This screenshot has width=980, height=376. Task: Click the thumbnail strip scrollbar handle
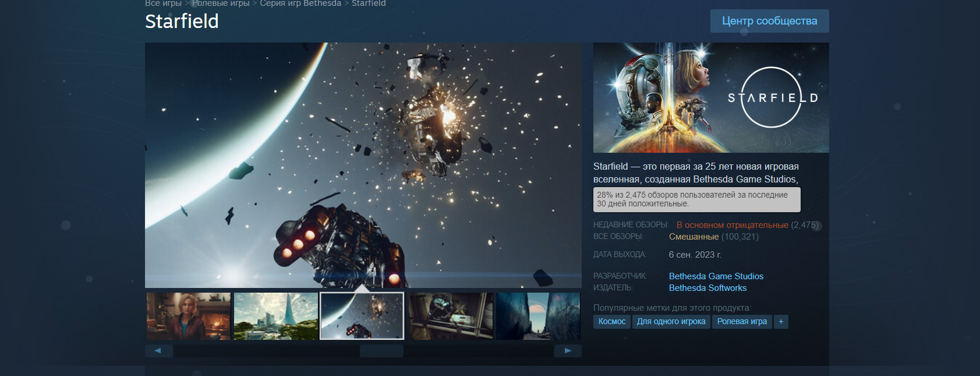coord(381,350)
